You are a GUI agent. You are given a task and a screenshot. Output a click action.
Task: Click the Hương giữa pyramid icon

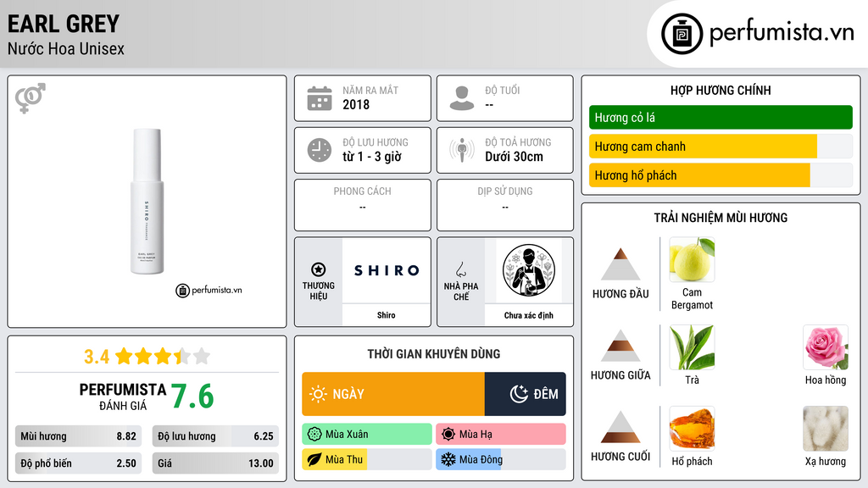(x=620, y=346)
